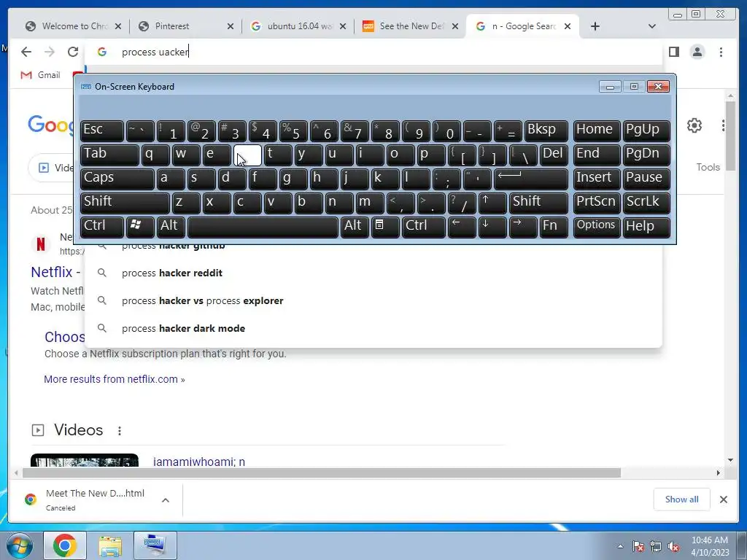Toggle right Shift key on keyboard

pyautogui.click(x=538, y=203)
